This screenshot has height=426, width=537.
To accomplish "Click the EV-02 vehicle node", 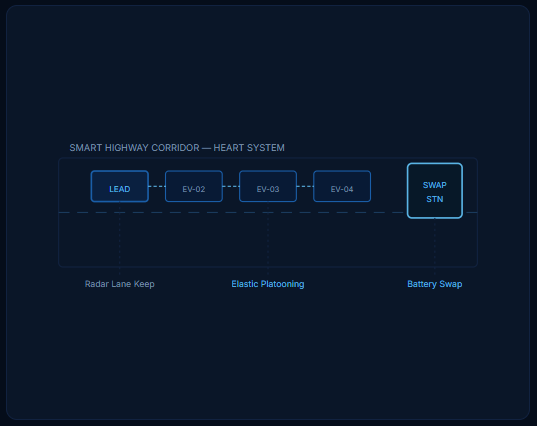I will [194, 186].
